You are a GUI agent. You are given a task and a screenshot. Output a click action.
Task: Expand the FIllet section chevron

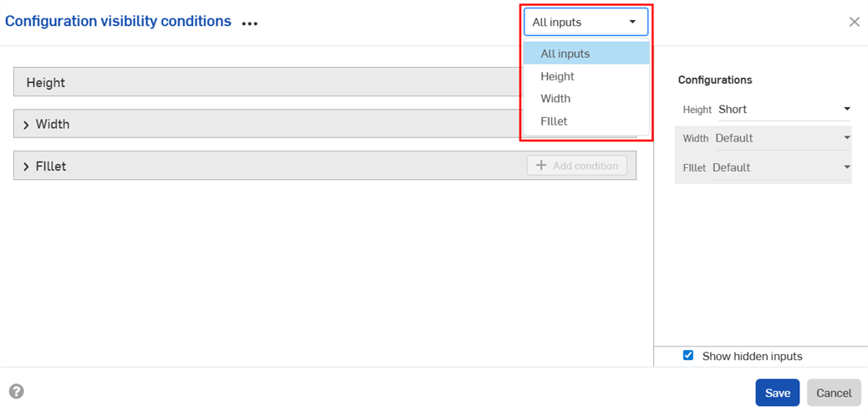coord(26,167)
